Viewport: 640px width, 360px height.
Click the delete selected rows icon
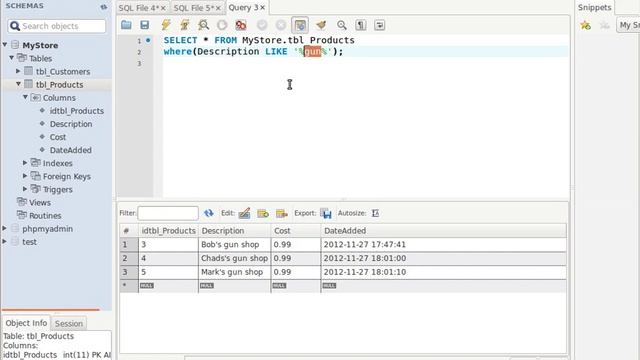(282, 213)
